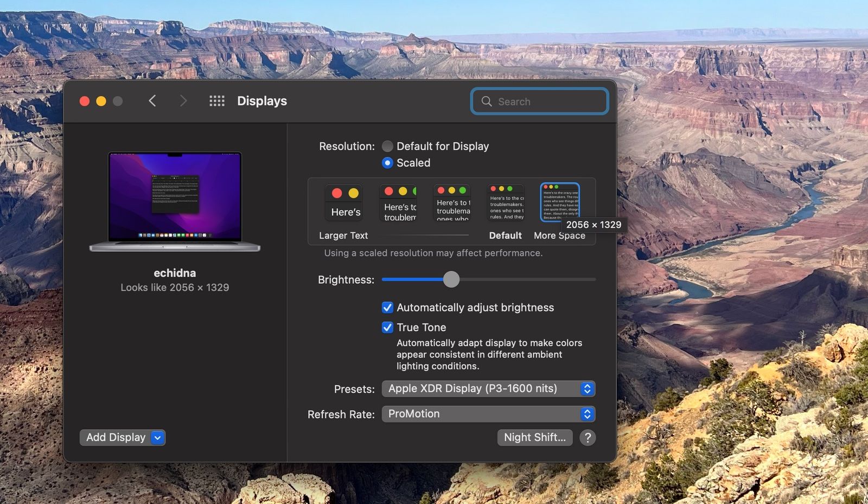868x504 pixels.
Task: Minimize the Displays window
Action: [x=101, y=101]
